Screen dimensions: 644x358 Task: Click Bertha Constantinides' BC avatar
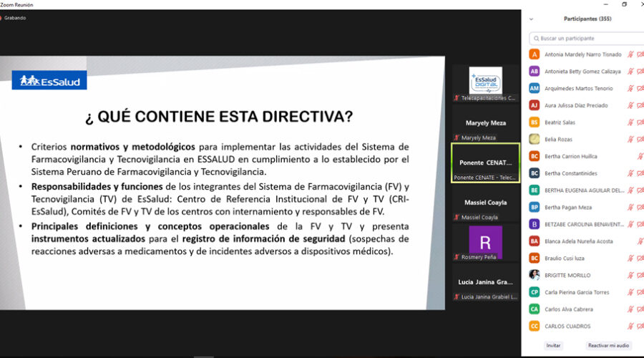[535, 173]
